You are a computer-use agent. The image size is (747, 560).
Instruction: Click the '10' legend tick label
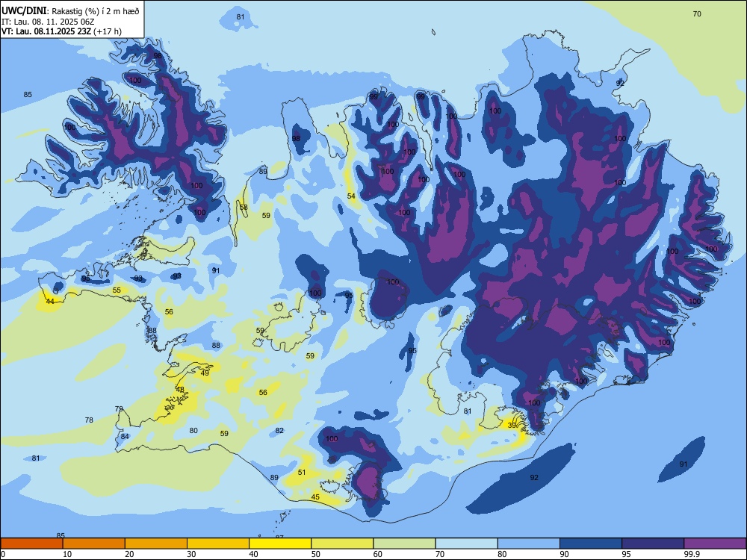pyautogui.click(x=67, y=554)
